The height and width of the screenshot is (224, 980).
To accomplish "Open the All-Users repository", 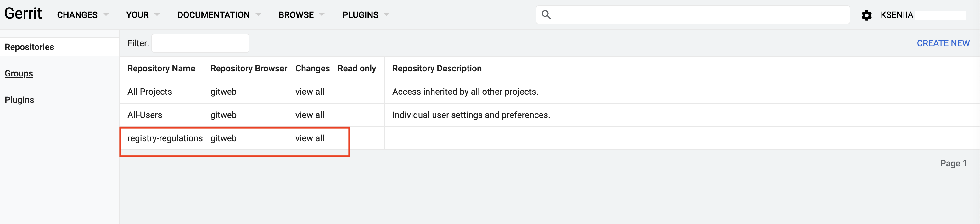I will (x=145, y=115).
